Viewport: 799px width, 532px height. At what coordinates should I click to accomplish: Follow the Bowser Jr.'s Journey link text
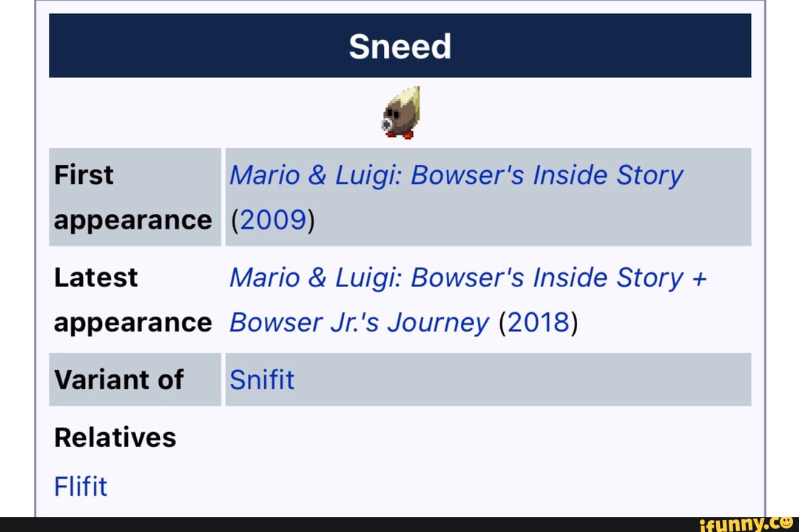point(359,323)
